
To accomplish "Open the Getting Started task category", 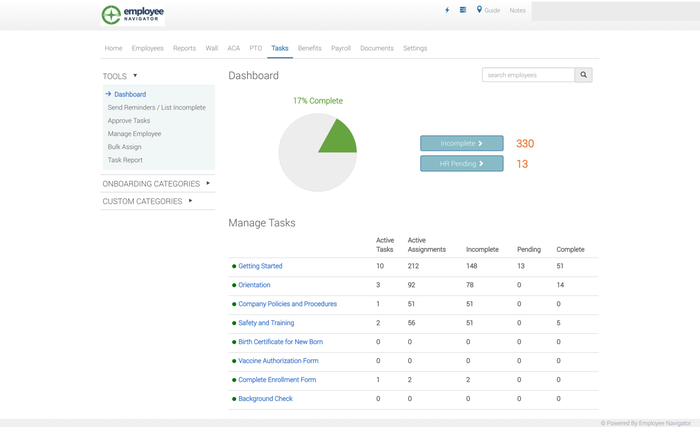I will [260, 266].
